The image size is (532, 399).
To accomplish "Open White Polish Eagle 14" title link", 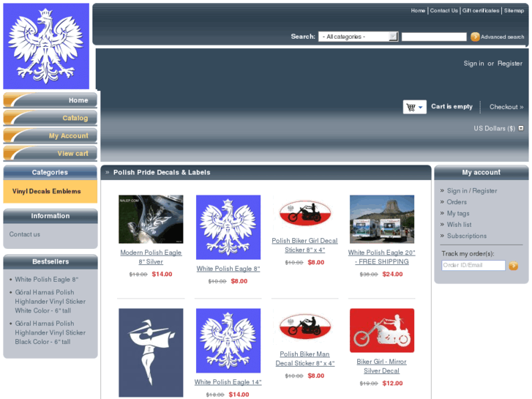I will [x=228, y=382].
